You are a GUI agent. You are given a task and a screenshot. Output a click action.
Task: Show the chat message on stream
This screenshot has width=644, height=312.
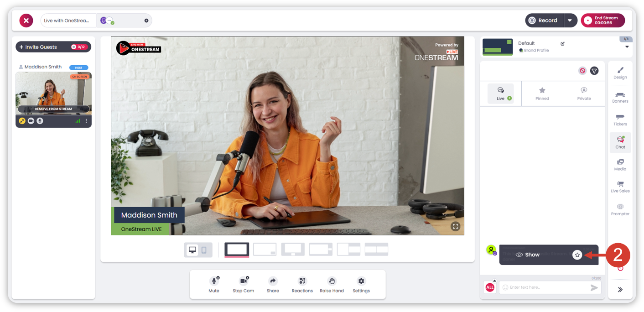click(528, 255)
